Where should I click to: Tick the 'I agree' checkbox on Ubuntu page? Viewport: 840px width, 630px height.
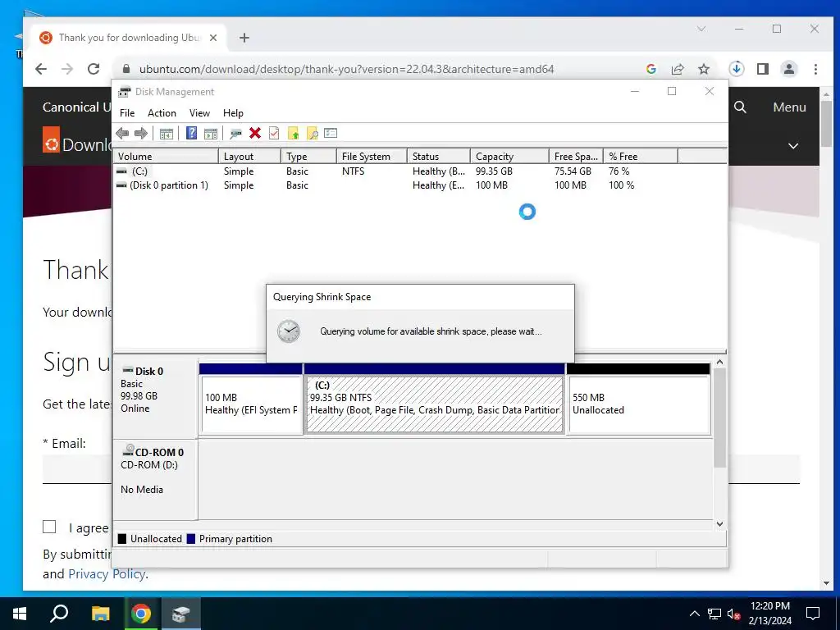[49, 527]
